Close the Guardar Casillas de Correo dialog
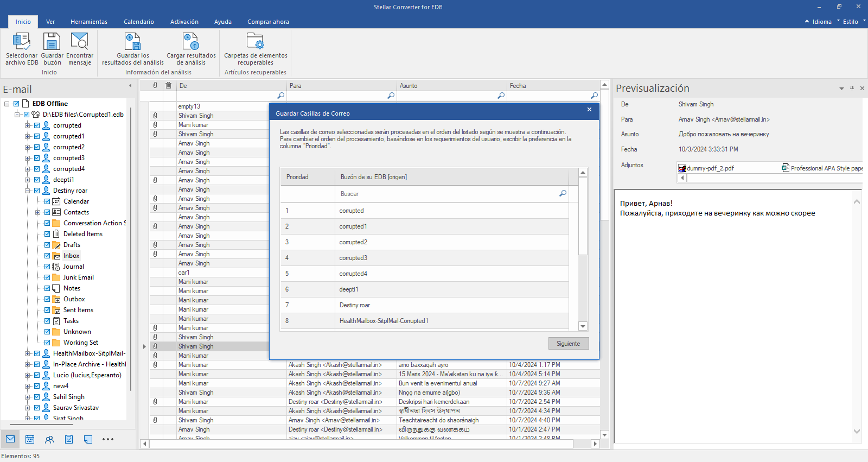 [x=589, y=110]
